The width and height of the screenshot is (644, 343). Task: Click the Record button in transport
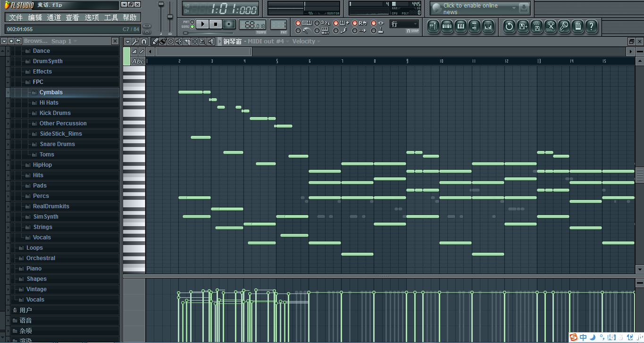(229, 24)
